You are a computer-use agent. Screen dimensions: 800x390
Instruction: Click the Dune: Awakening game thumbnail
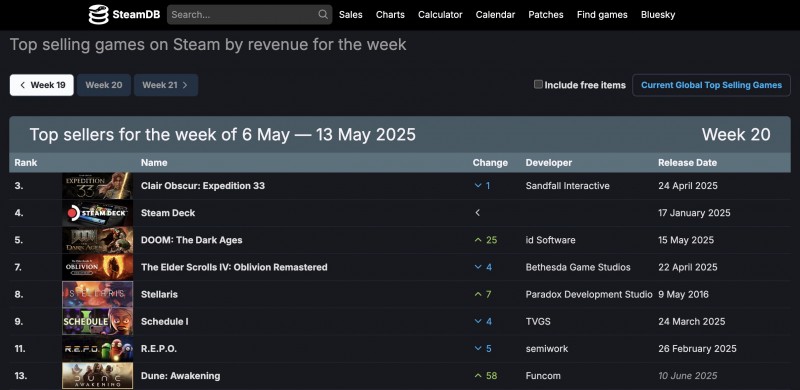pyautogui.click(x=97, y=376)
